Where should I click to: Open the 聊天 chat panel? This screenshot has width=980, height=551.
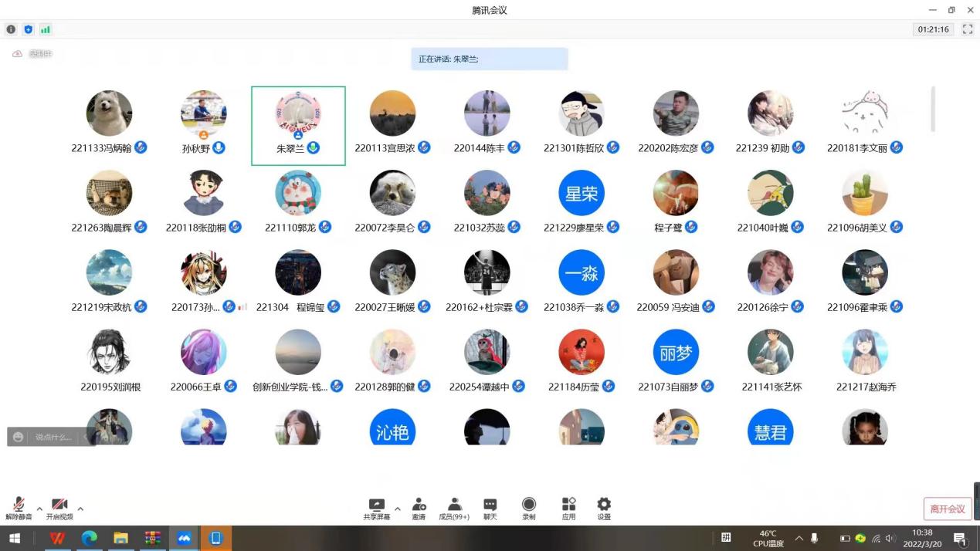(x=490, y=509)
